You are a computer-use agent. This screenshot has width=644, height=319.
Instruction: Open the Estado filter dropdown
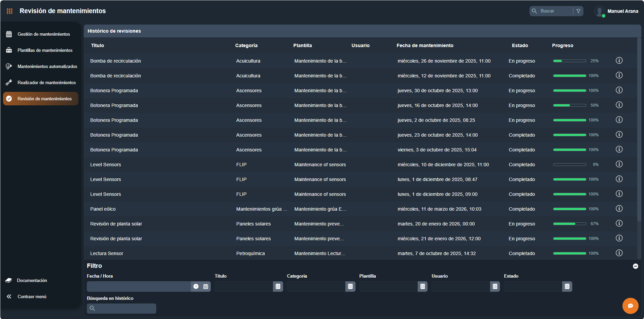pos(567,286)
